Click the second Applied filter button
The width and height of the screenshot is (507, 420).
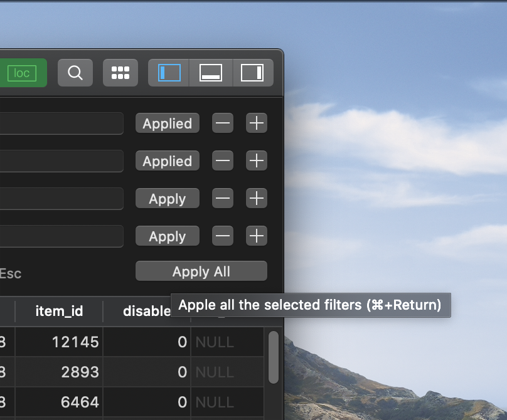coord(167,160)
